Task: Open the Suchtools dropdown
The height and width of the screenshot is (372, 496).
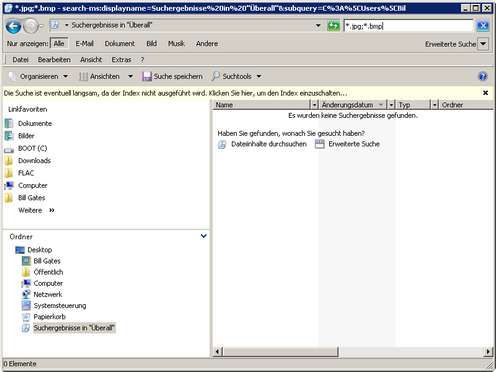Action: 259,77
